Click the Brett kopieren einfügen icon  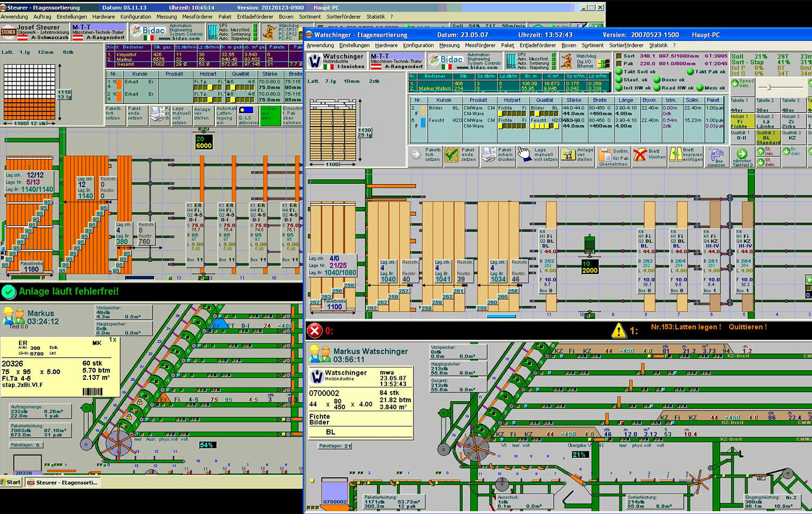tap(676, 155)
